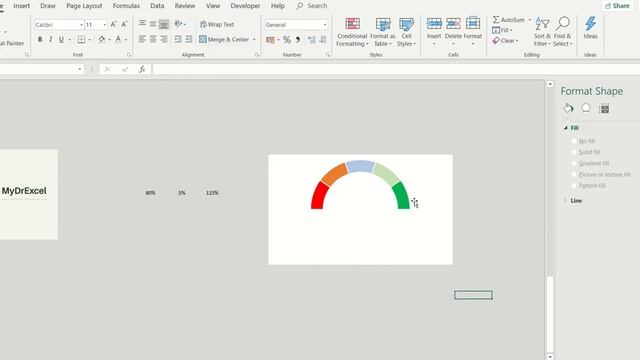Image resolution: width=640 pixels, height=360 pixels.
Task: Decrease font size with smaller A
Action: [124, 24]
